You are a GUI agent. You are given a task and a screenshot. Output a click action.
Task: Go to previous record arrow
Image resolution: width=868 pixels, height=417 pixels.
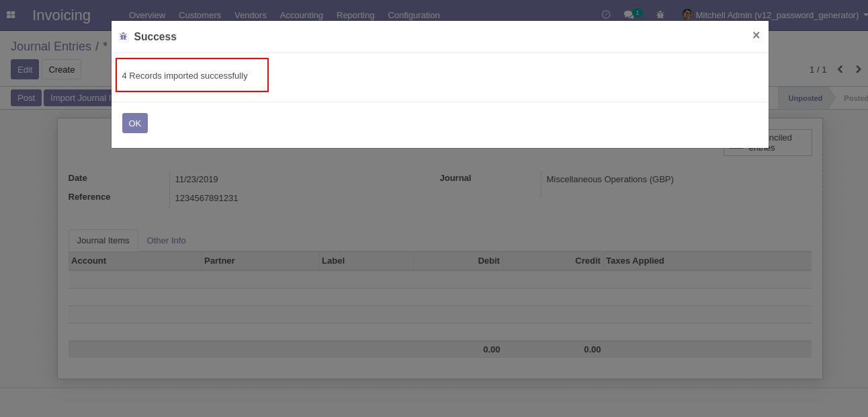[x=840, y=69]
